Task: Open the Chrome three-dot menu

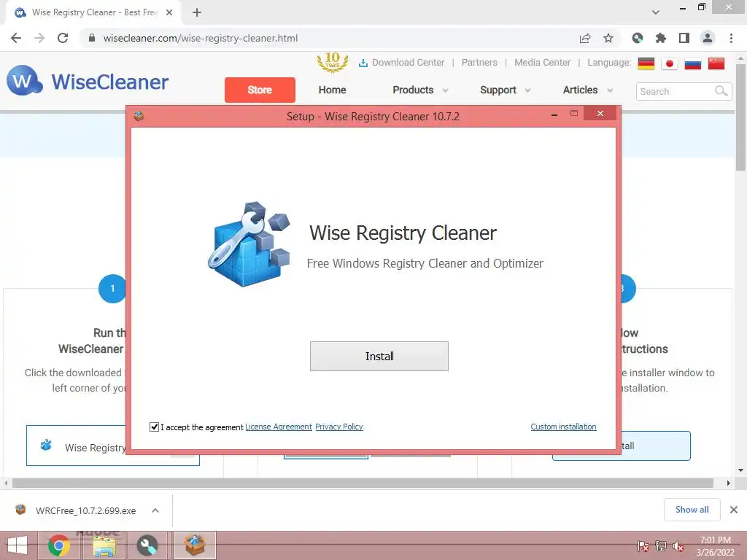Action: [x=731, y=38]
